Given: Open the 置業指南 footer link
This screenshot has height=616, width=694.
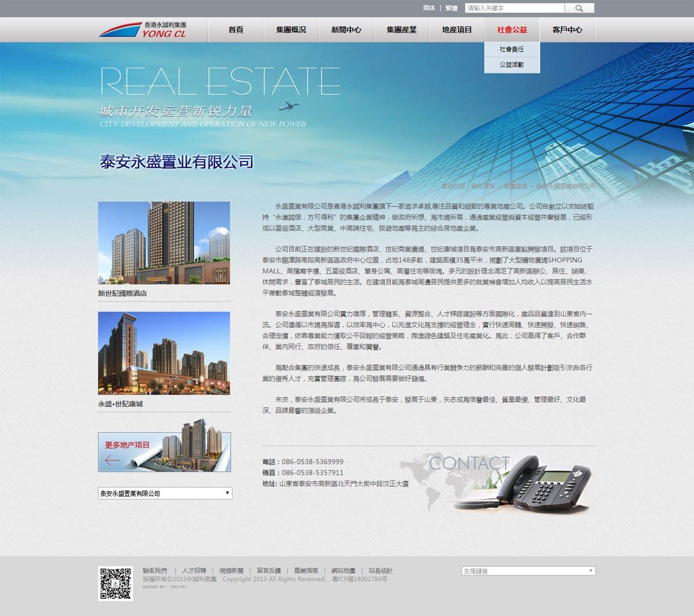Looking at the screenshot, I should pyautogui.click(x=306, y=570).
